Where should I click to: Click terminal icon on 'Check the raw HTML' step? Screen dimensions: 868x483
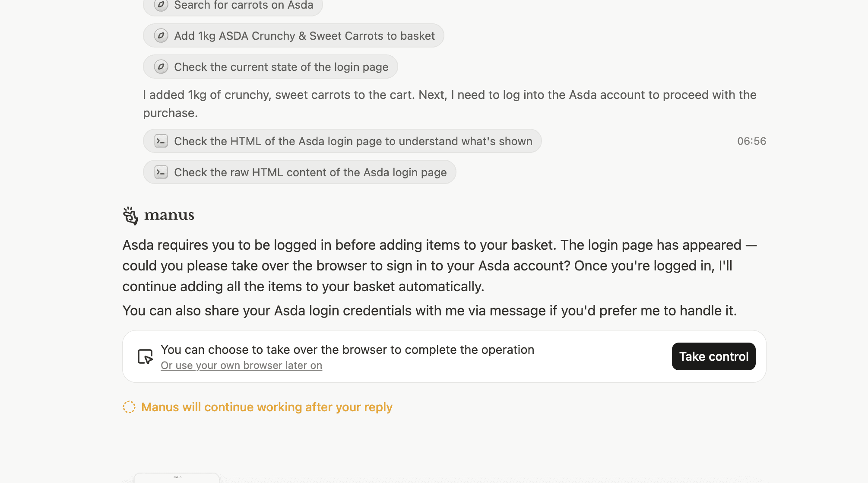pyautogui.click(x=161, y=172)
